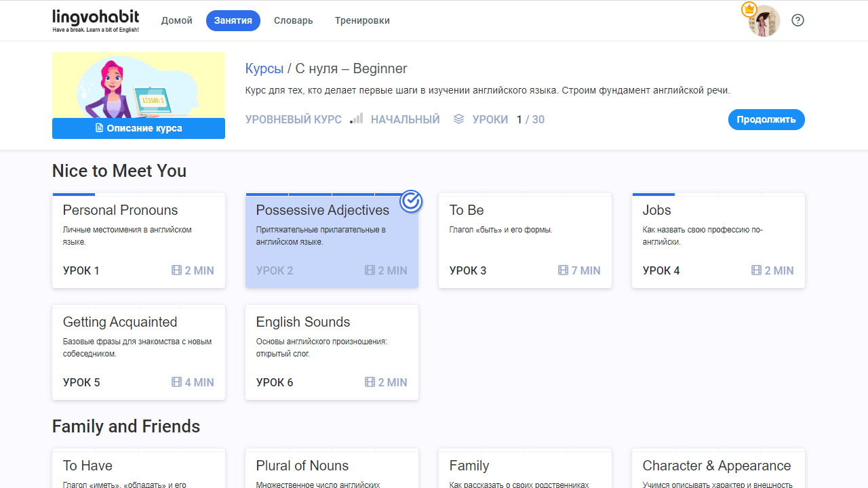This screenshot has height=488, width=868.
Task: Click the 'С нуля – Beginner' course title
Action: click(x=351, y=69)
